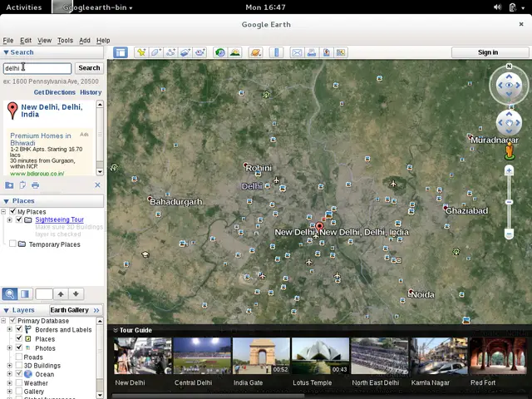
Task: Print search results with printer icon
Action: click(x=35, y=185)
